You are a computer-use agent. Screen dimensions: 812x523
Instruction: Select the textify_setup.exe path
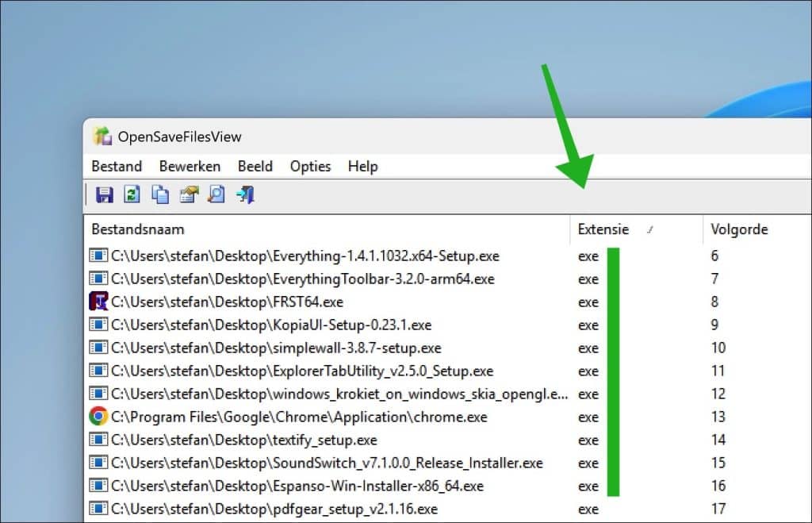coord(244,440)
